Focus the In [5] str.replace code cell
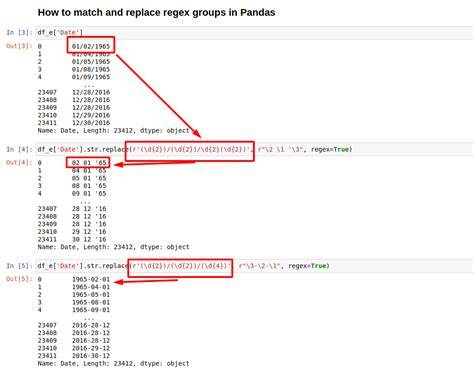The image size is (474, 380). coord(255,266)
